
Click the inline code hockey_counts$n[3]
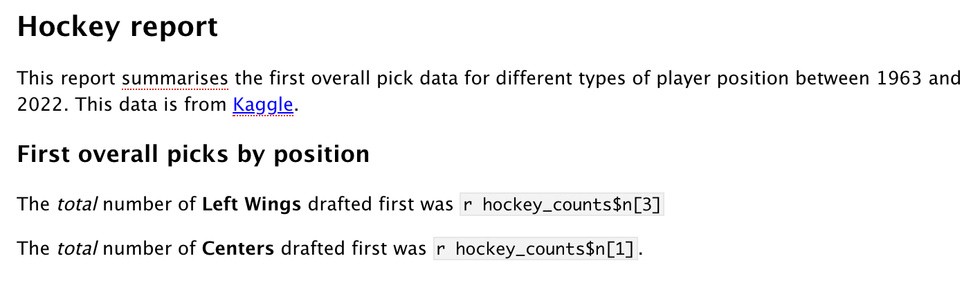(x=562, y=206)
